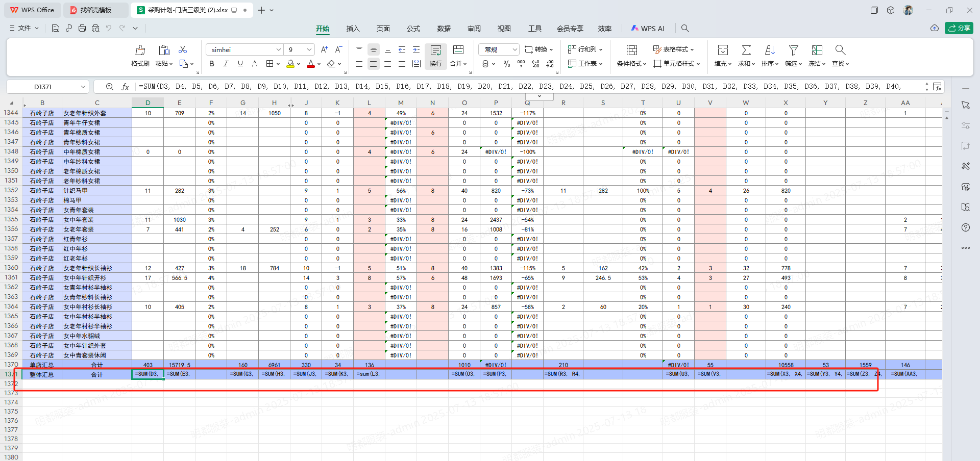Viewport: 980px width, 461px height.
Task: Switch to the 视图 tab
Action: click(x=504, y=29)
